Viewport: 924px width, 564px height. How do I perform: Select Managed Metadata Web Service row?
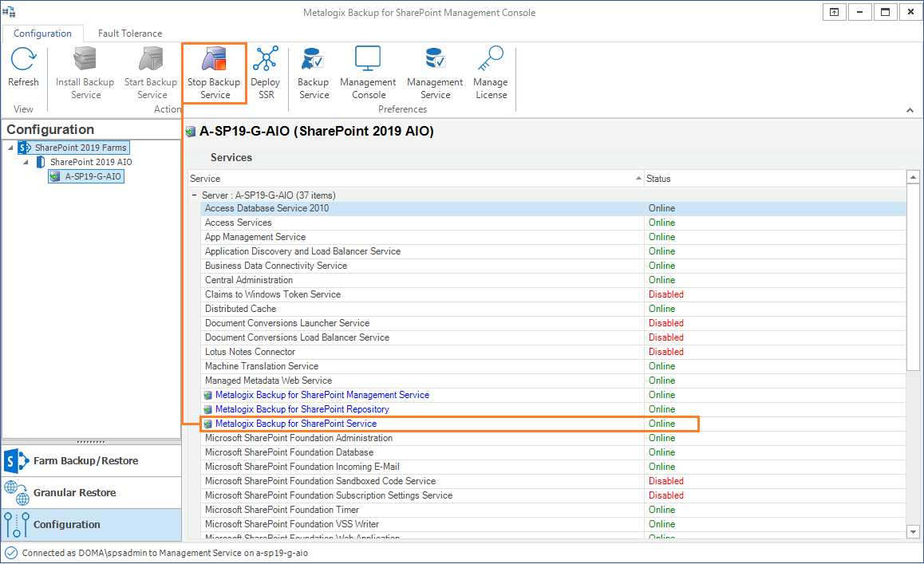coord(553,381)
